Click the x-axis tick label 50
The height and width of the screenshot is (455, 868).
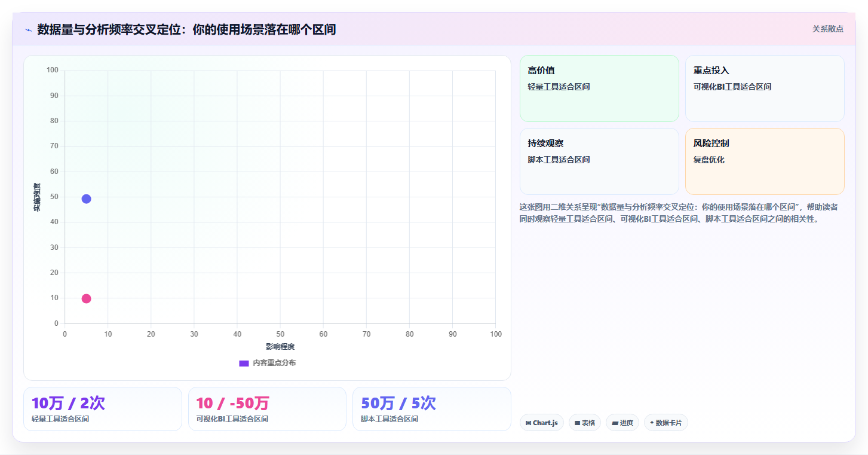[280, 334]
